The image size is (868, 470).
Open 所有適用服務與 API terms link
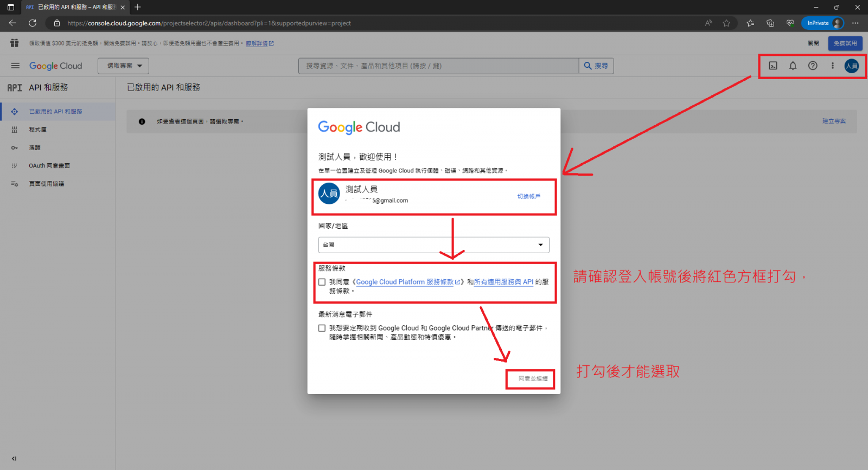(x=504, y=282)
